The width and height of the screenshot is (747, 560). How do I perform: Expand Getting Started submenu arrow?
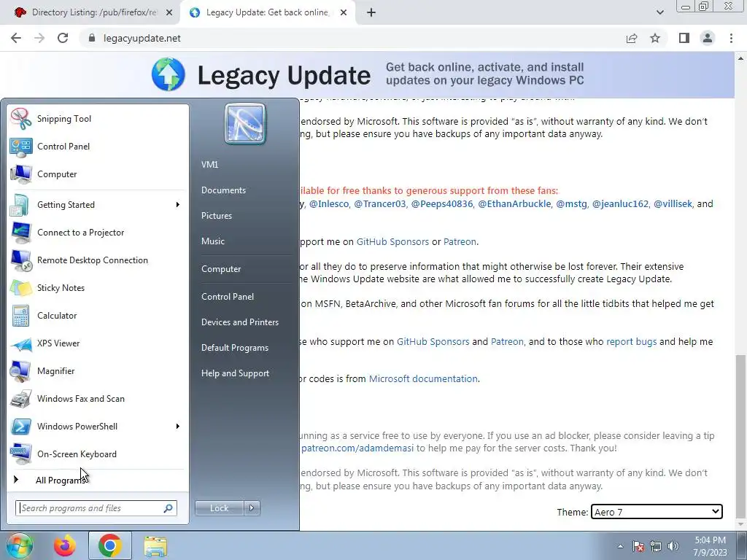pyautogui.click(x=178, y=205)
